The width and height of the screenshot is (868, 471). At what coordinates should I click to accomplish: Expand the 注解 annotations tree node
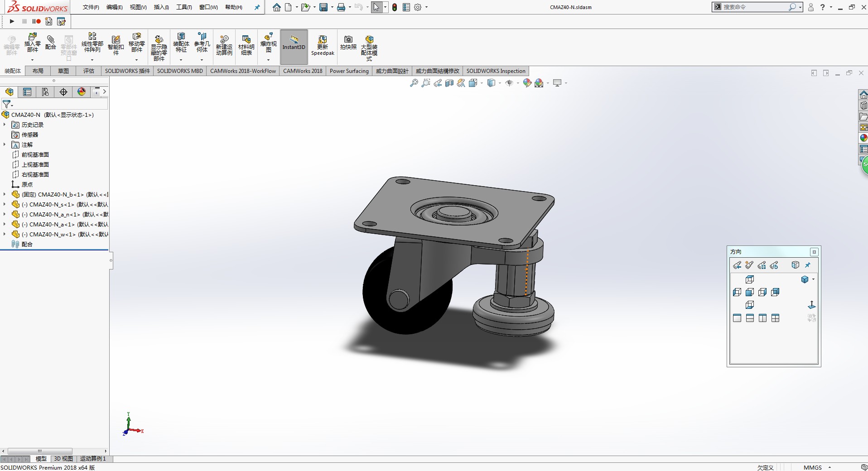[5, 144]
